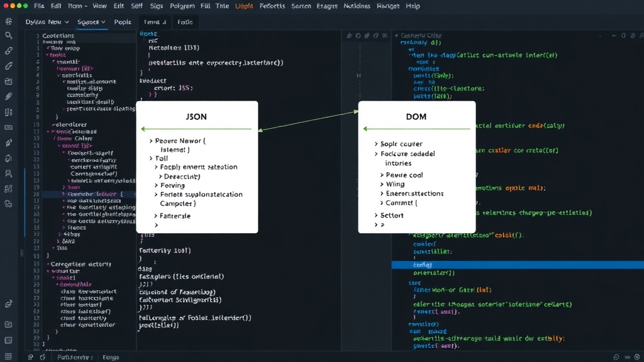Switch to the People tab
644x362 pixels.
(123, 22)
